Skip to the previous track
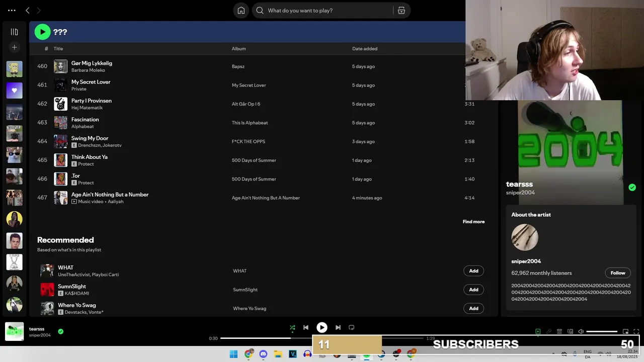This screenshot has width=644, height=362. [x=305, y=327]
